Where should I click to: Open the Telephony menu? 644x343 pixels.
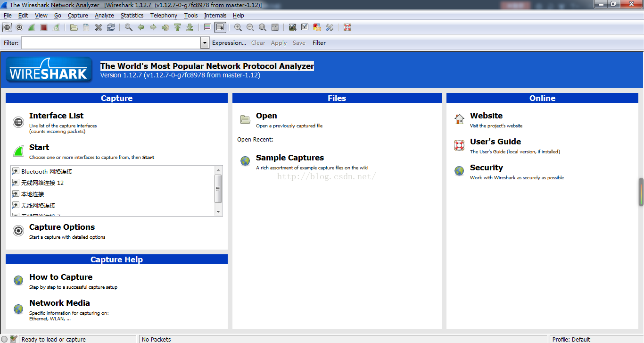point(164,16)
